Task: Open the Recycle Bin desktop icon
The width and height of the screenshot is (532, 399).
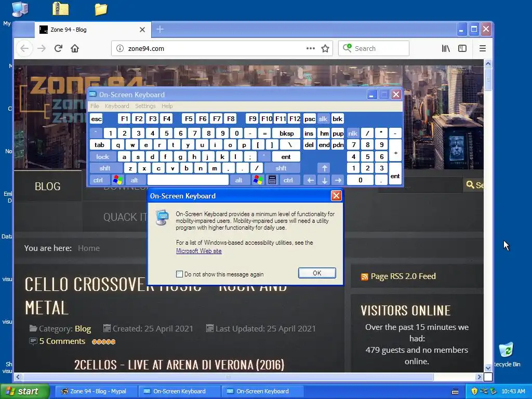Action: pos(506,350)
